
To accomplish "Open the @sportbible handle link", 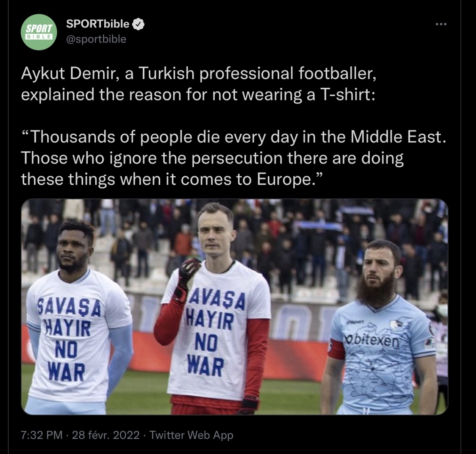I will 96,39.
